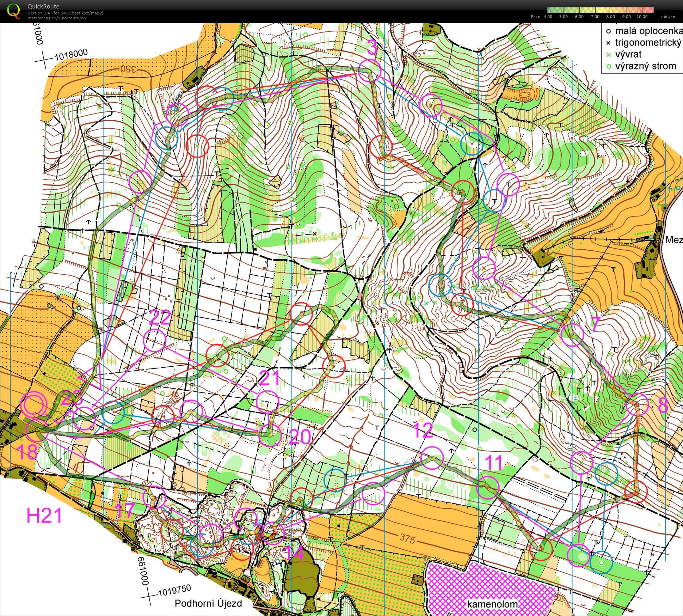
Task: Click control number 21 label
Action: [x=270, y=378]
